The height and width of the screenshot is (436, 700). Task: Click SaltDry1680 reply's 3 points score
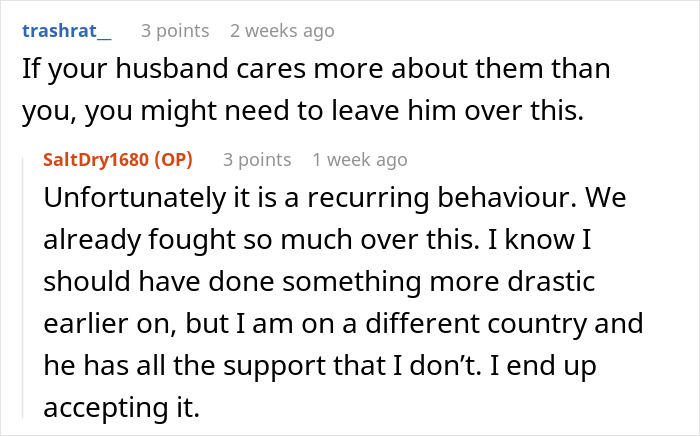click(257, 159)
